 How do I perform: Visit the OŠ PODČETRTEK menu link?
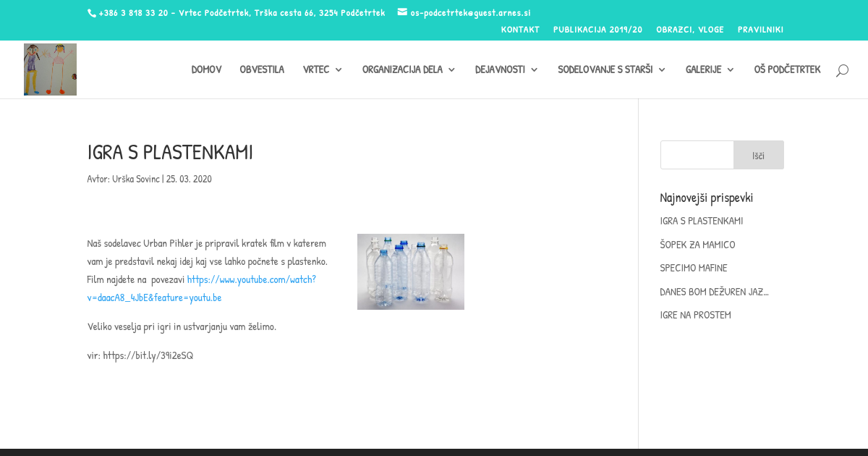point(787,69)
